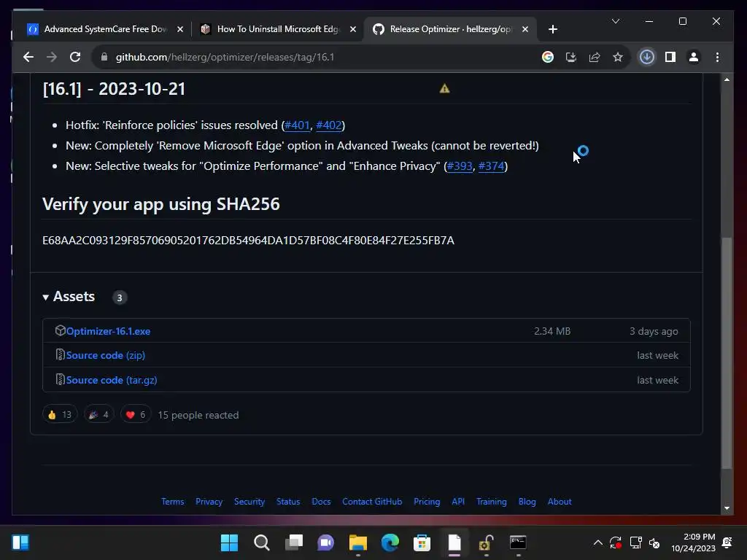
Task: View site security lock information
Action: coord(104,57)
